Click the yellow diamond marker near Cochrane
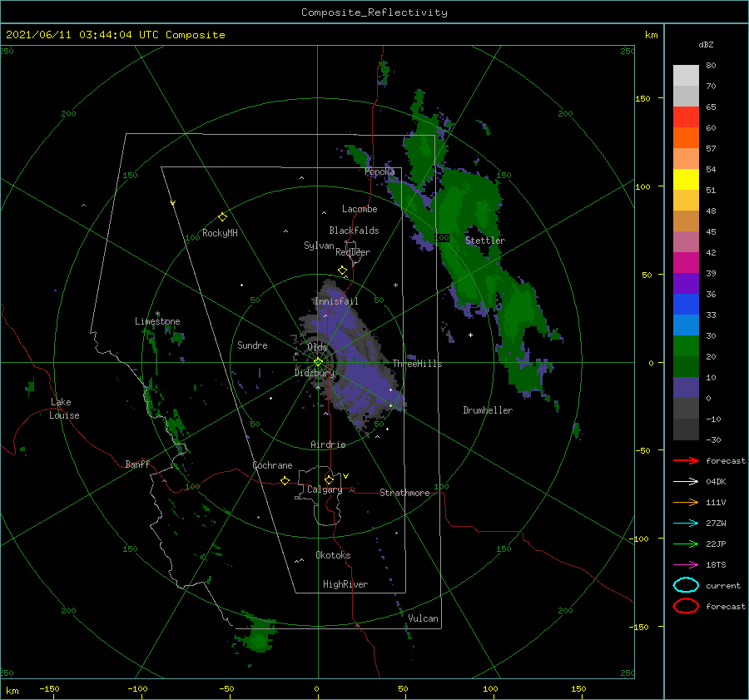This screenshot has height=700, width=749. [285, 480]
